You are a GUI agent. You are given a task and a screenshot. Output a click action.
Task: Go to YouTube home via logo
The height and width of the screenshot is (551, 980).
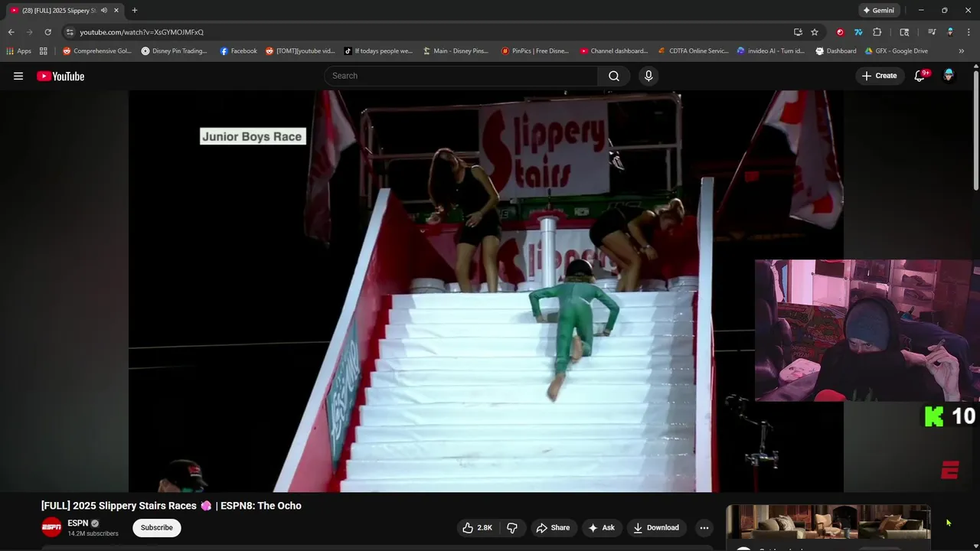[60, 76]
